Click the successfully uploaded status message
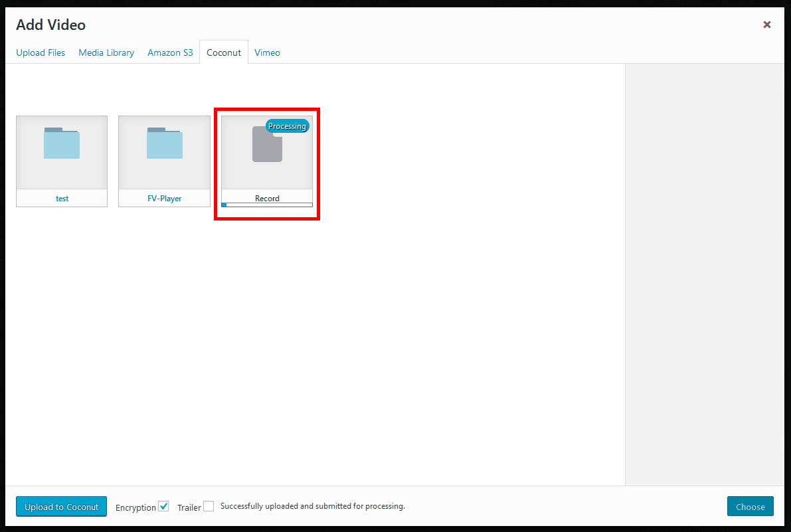 (312, 506)
